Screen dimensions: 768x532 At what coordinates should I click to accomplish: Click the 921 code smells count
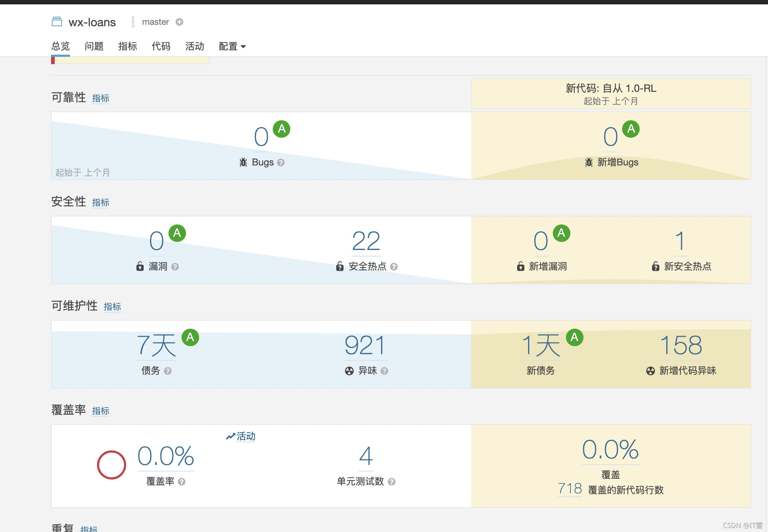(365, 345)
